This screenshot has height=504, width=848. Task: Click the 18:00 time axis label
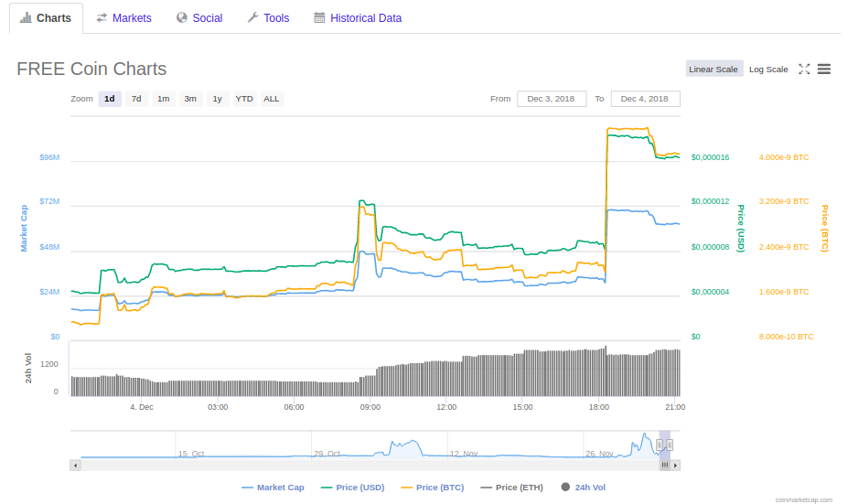(599, 407)
